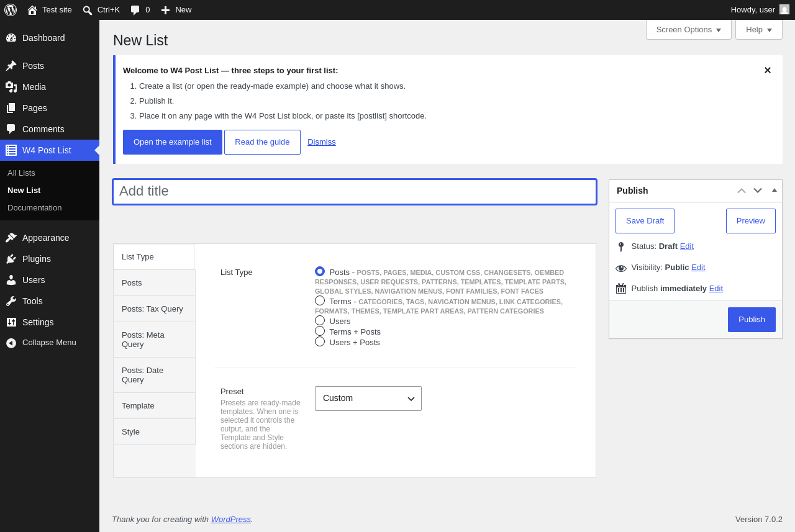The width and height of the screenshot is (795, 532).
Task: Edit Publish immediately schedule
Action: [x=716, y=288]
